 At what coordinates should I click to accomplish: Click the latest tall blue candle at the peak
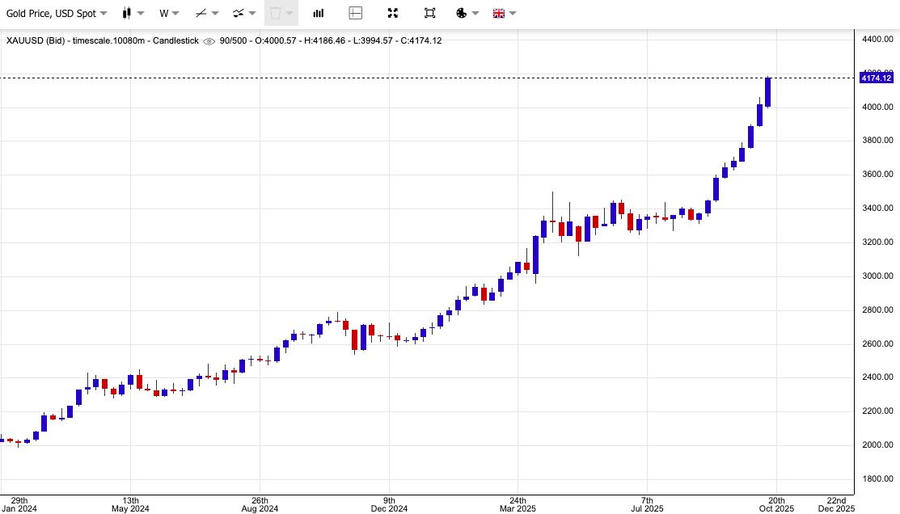[768, 92]
